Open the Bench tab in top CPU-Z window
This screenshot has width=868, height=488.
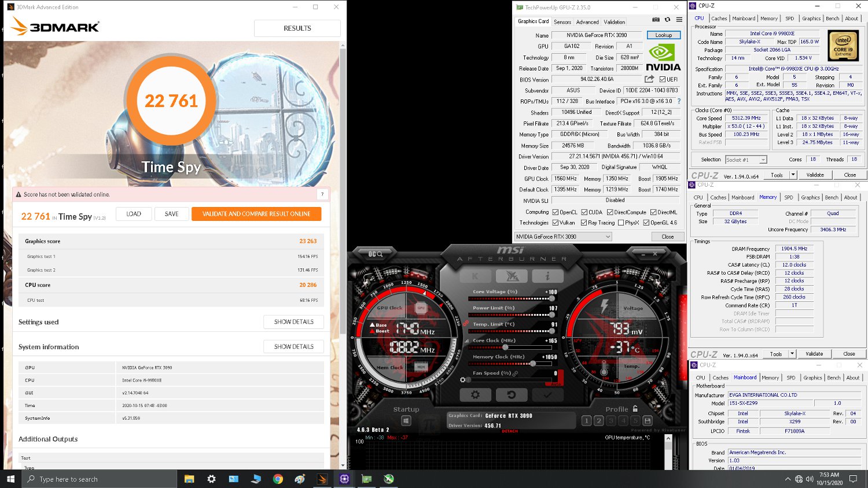(x=833, y=19)
